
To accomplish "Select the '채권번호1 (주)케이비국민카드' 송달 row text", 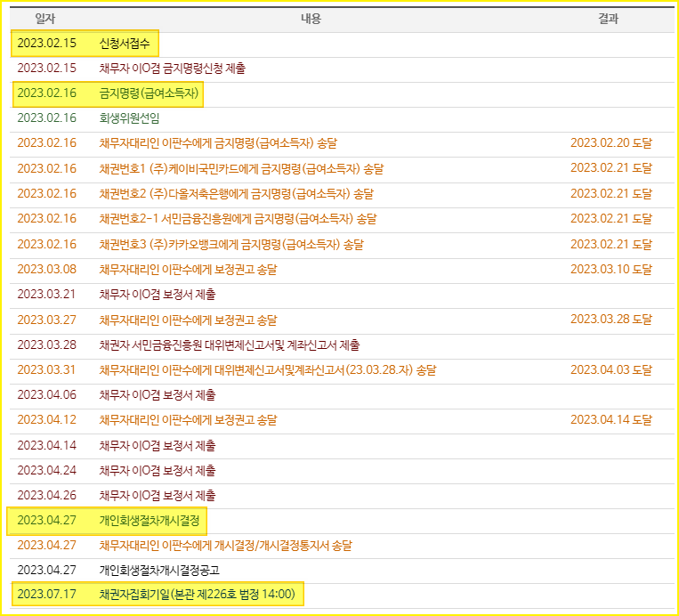I will point(241,168).
